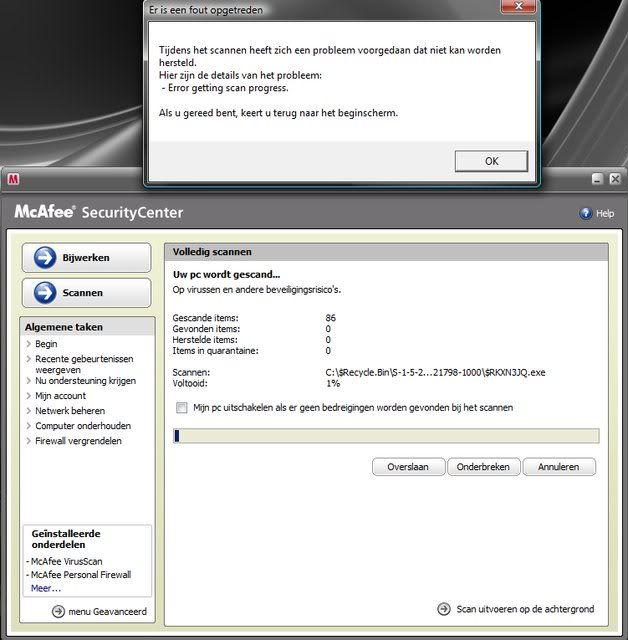The height and width of the screenshot is (640, 628).
Task: Click chevron beside Computer onderhouden
Action: tap(29, 426)
